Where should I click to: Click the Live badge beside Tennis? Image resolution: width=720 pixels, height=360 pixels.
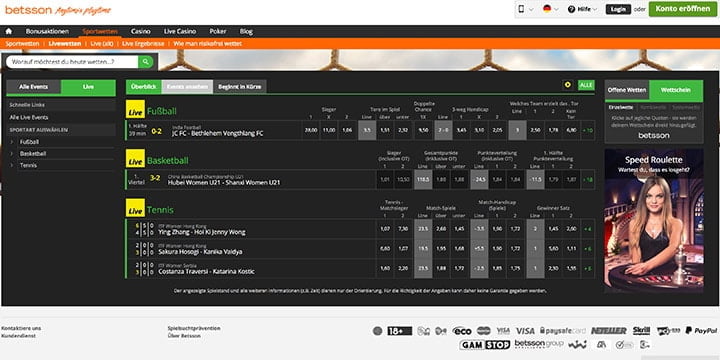135,208
